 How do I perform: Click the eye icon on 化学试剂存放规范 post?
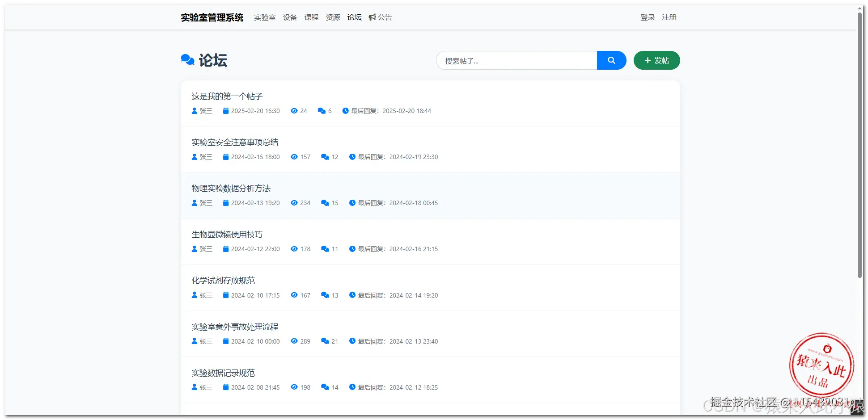pos(294,295)
